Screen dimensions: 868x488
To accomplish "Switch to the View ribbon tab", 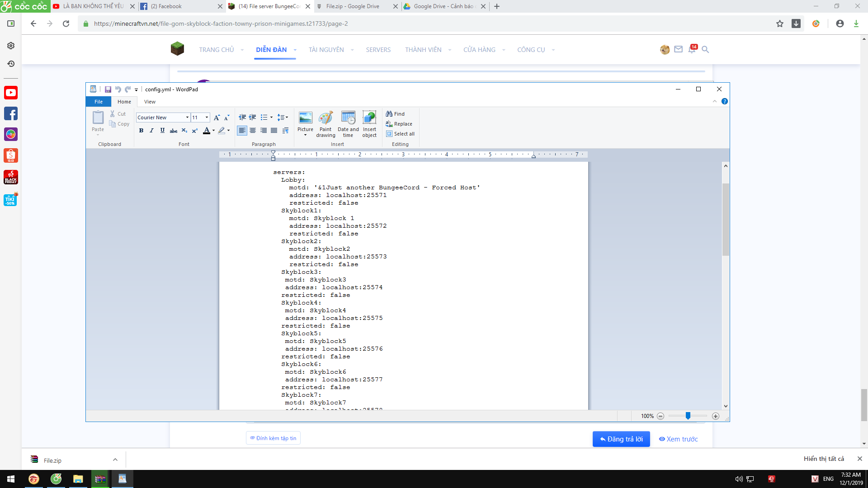I will click(x=150, y=102).
